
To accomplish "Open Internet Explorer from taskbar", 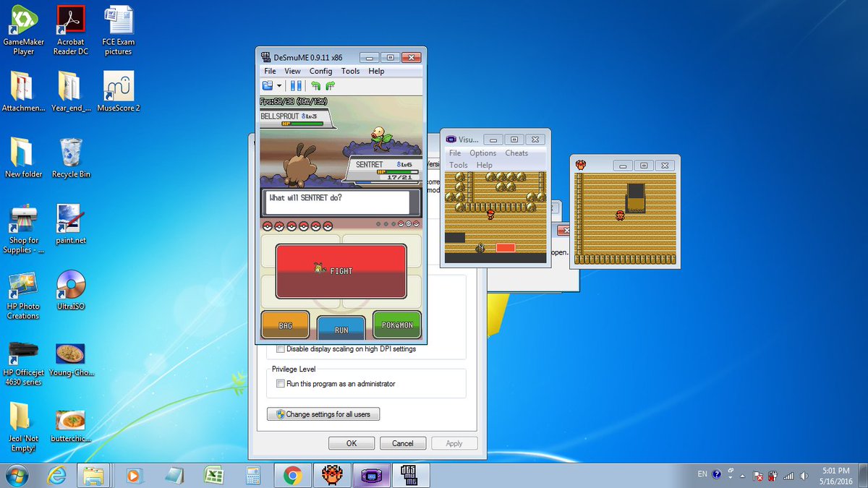I will [x=56, y=475].
